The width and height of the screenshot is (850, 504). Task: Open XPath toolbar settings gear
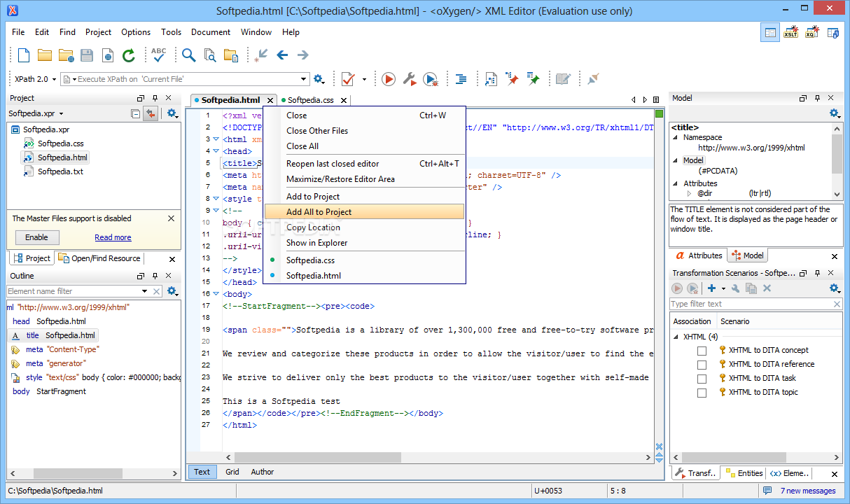coord(319,79)
